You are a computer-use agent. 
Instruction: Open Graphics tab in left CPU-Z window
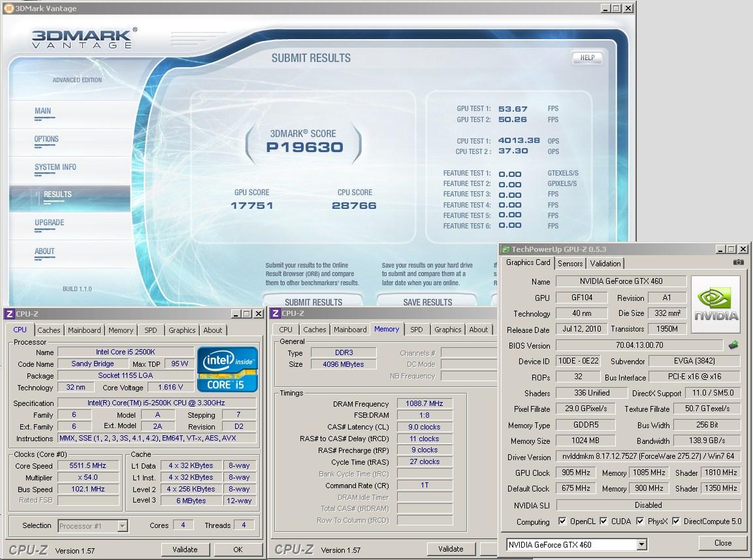182,330
